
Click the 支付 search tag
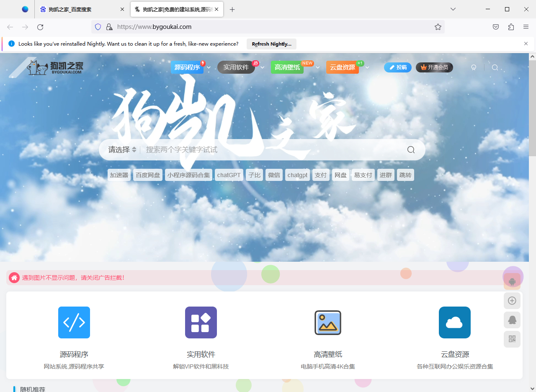(321, 175)
